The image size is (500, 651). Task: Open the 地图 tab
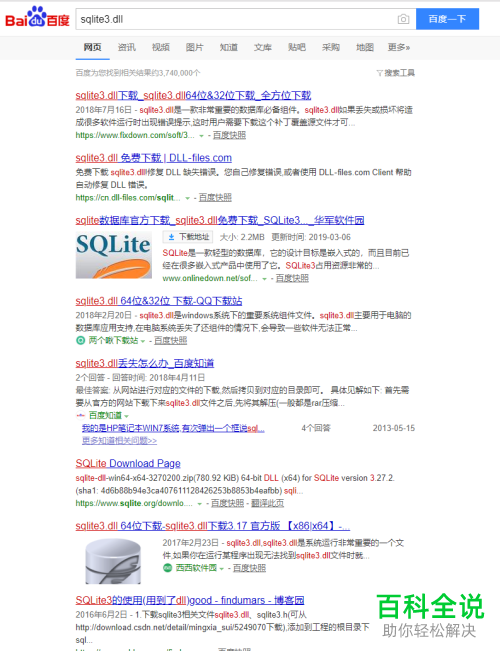[x=365, y=47]
